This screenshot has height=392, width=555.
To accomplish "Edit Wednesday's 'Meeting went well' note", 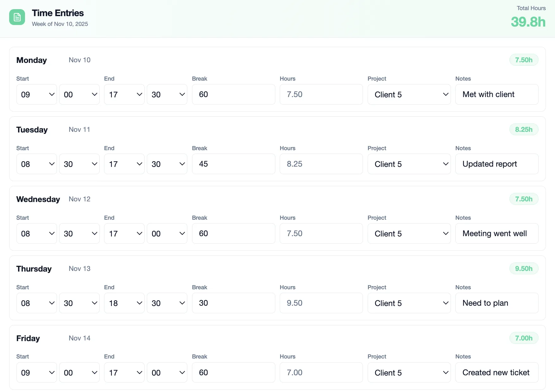I will click(x=496, y=234).
